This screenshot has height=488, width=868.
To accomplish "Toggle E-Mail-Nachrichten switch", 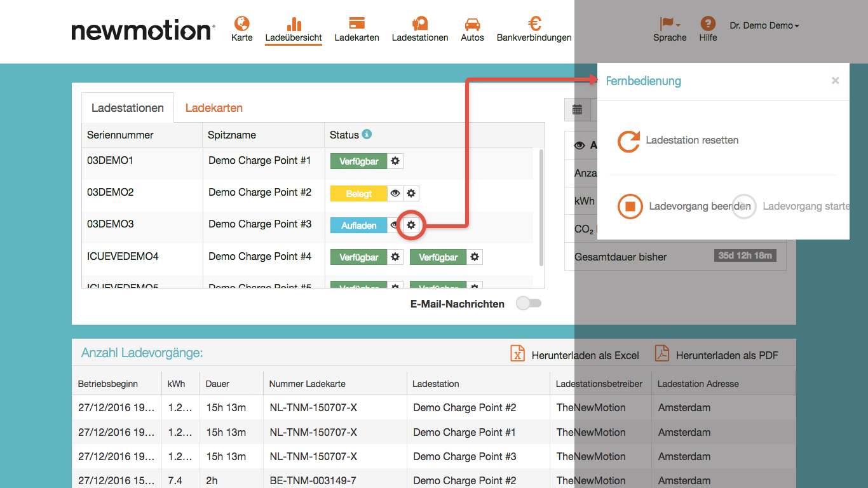I will pos(529,304).
